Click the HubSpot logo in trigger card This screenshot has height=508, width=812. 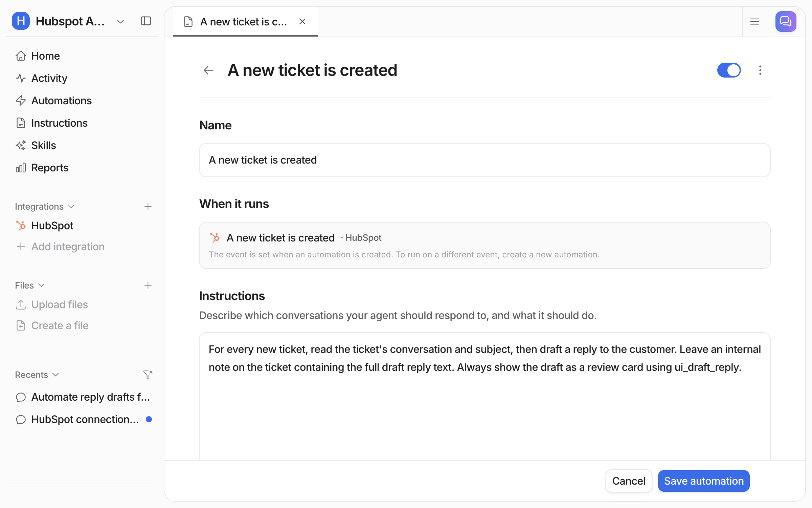215,237
